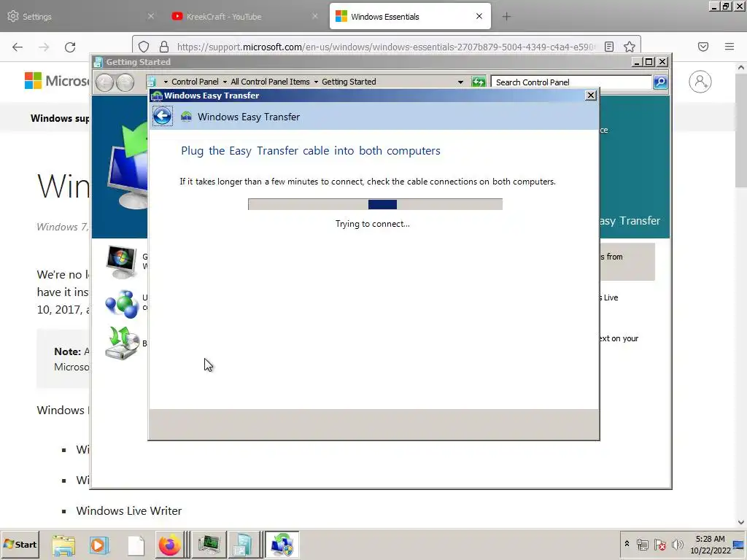Open a new browser tab
Image resolution: width=747 pixels, height=560 pixels.
506,17
